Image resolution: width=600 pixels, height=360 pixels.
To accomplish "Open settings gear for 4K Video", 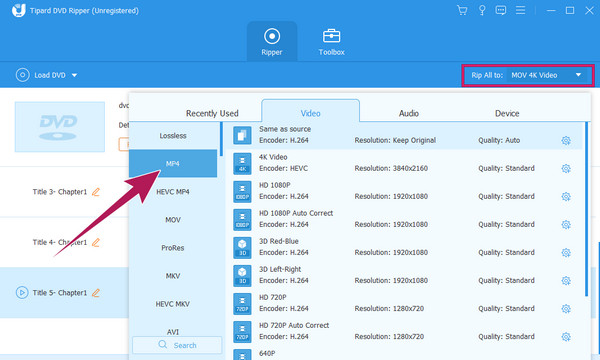I will [566, 168].
